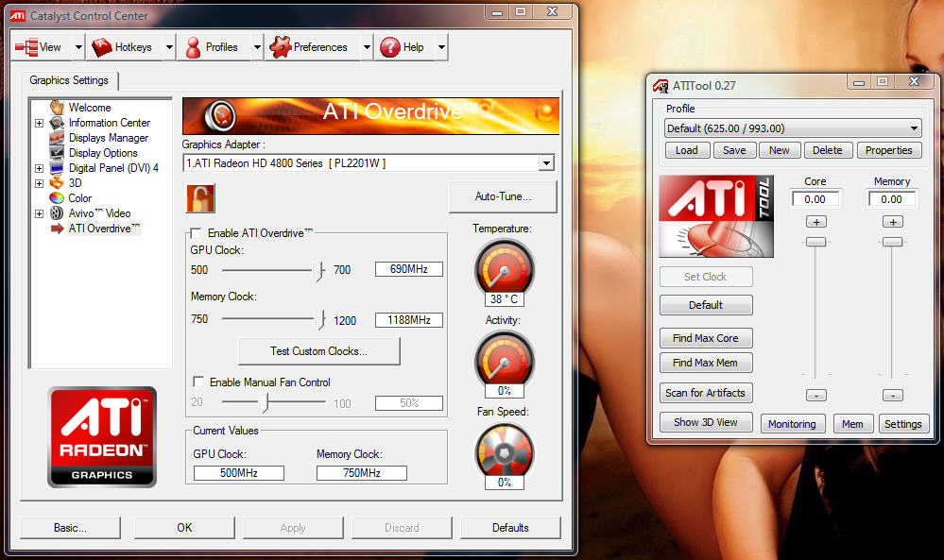Click the 690MHz GPU clock field

[x=409, y=269]
